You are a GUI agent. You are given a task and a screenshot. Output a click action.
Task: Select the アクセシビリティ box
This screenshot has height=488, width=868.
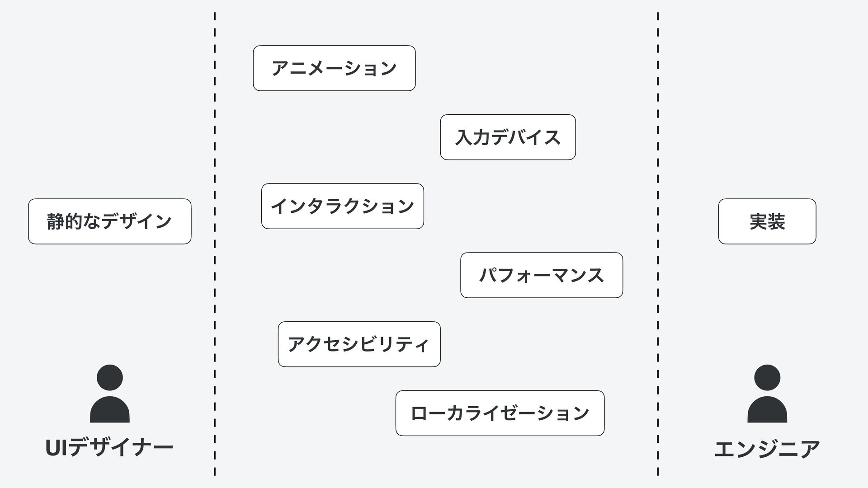click(359, 344)
